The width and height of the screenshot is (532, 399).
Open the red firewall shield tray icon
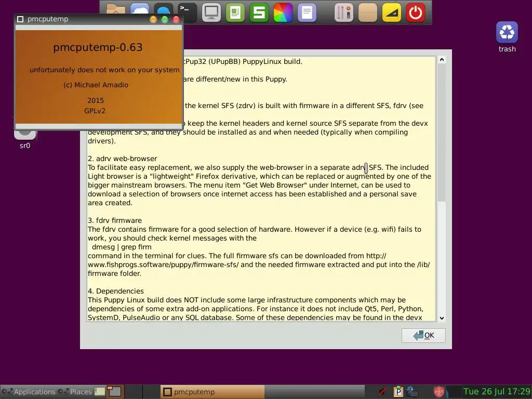pos(439,392)
